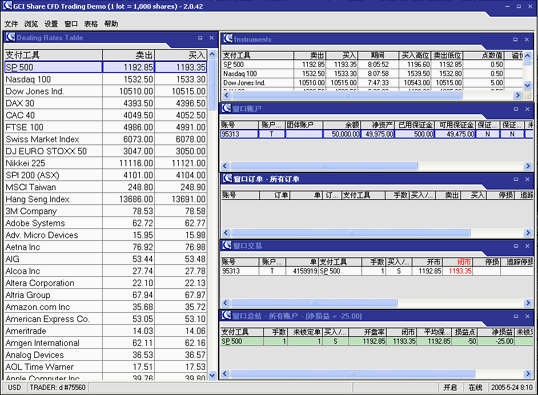Click the Dealing Rates Table panel icon
Viewport: 538px width, 395px height.
click(x=10, y=37)
